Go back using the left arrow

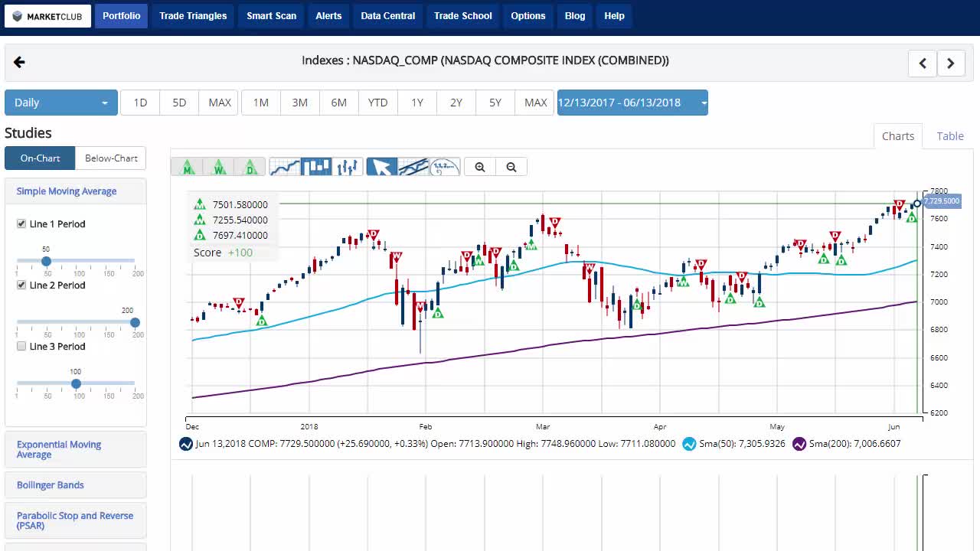[19, 63]
